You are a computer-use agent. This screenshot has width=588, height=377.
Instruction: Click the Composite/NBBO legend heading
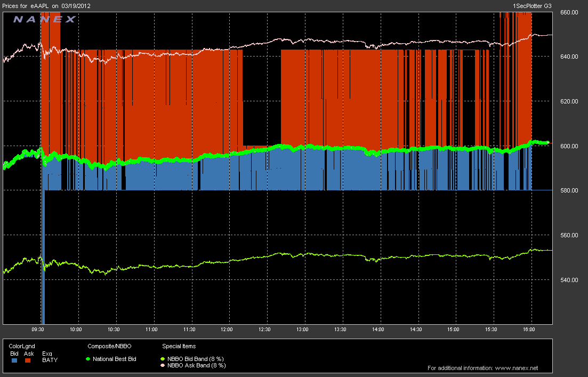(x=109, y=346)
